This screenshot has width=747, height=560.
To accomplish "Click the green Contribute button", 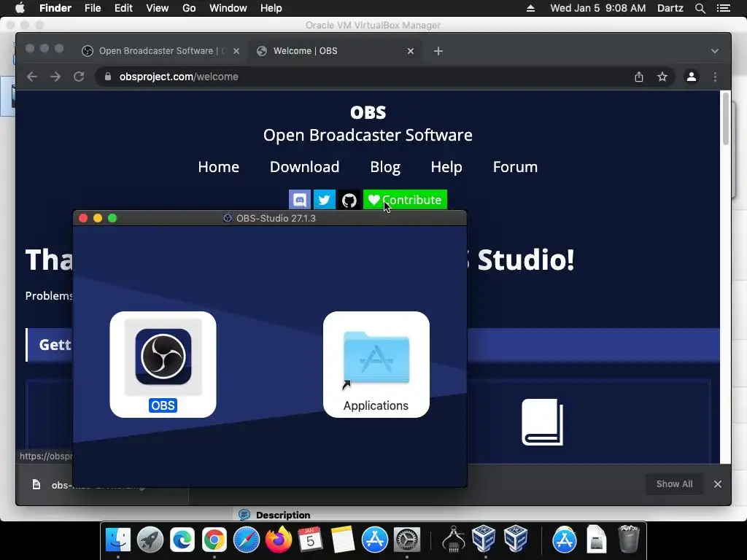I will pyautogui.click(x=405, y=200).
